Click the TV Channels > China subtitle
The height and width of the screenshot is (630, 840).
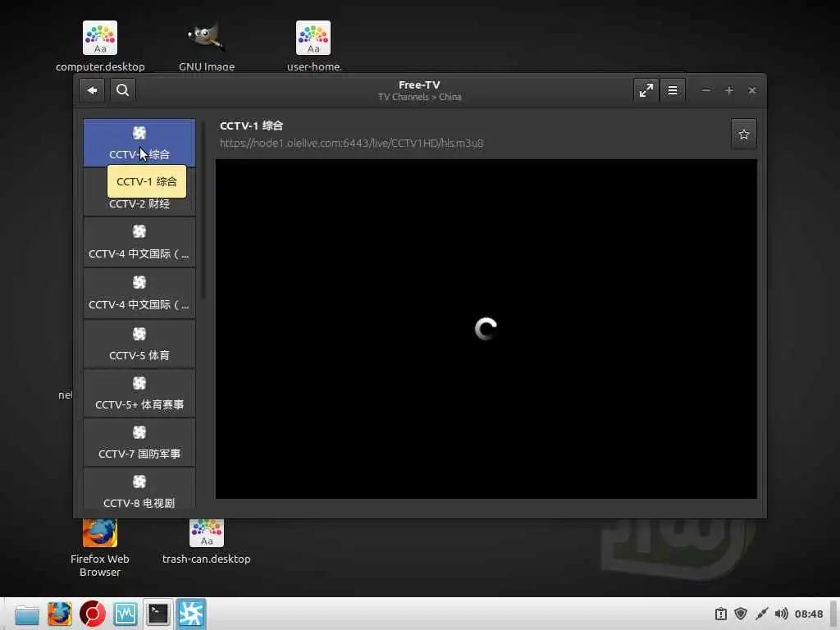419,97
